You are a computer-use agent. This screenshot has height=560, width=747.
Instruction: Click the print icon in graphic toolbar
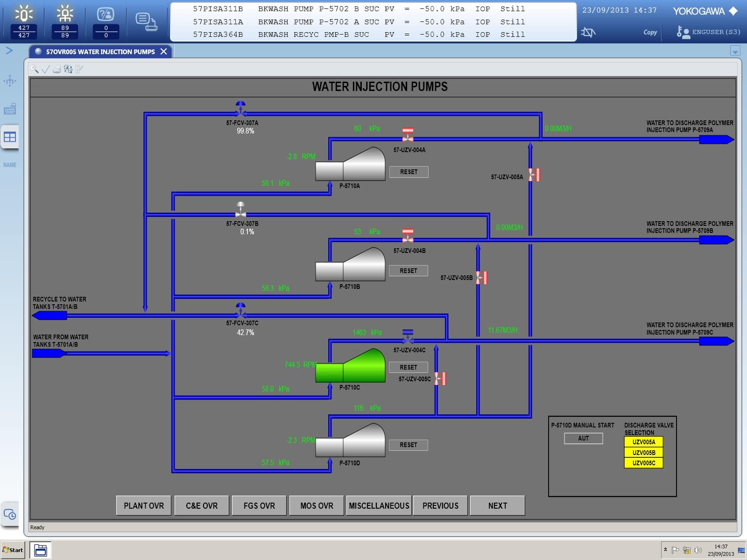57,69
